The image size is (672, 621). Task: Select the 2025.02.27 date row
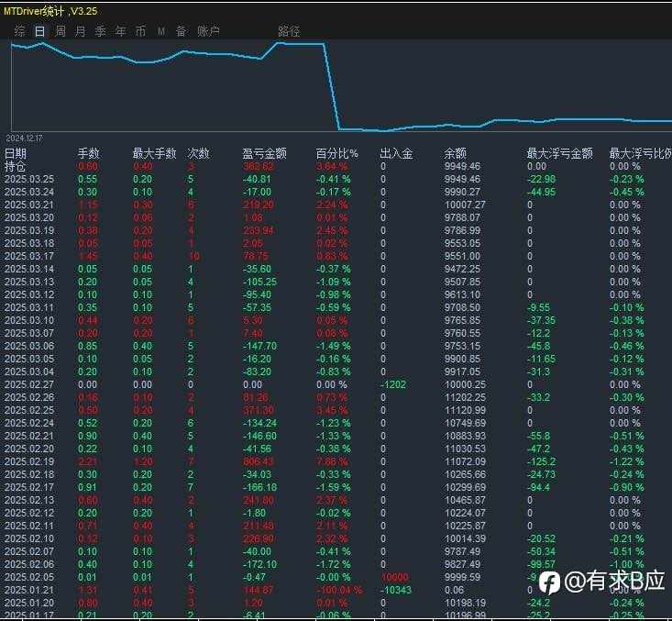336,384
